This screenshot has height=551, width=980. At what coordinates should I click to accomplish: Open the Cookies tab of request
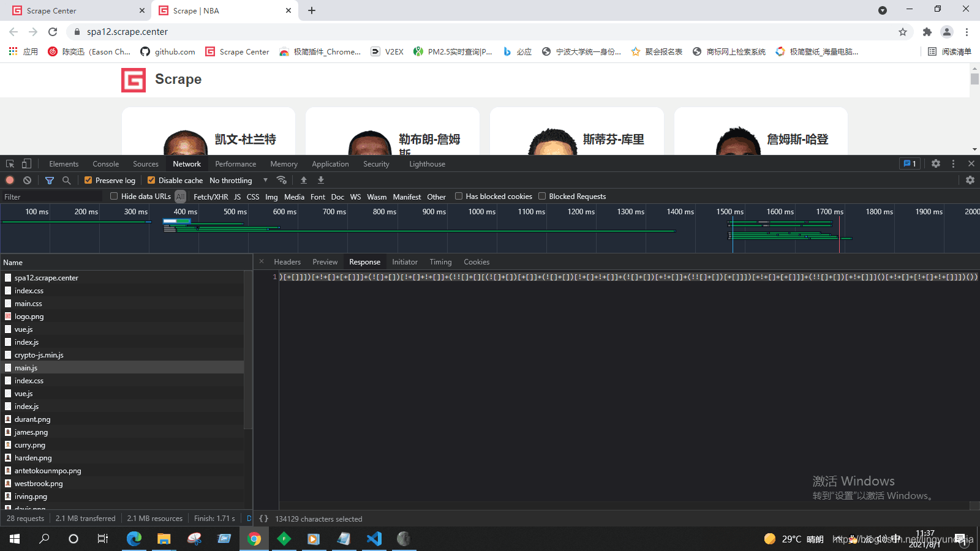tap(477, 261)
